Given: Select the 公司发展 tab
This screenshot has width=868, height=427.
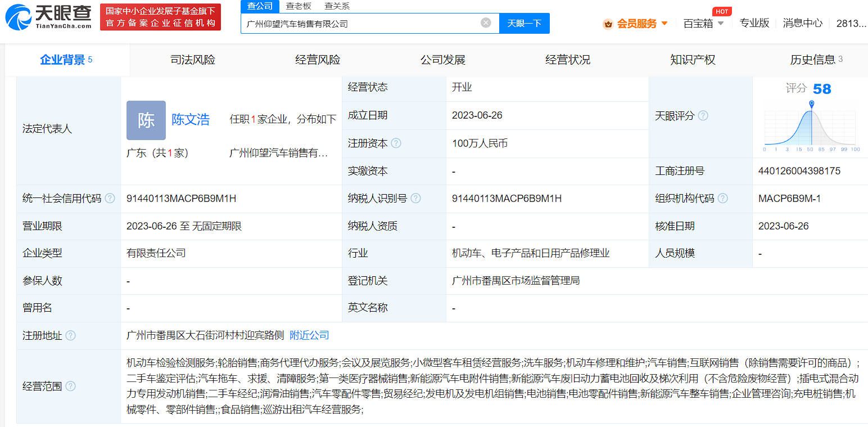Looking at the screenshot, I should [x=443, y=60].
